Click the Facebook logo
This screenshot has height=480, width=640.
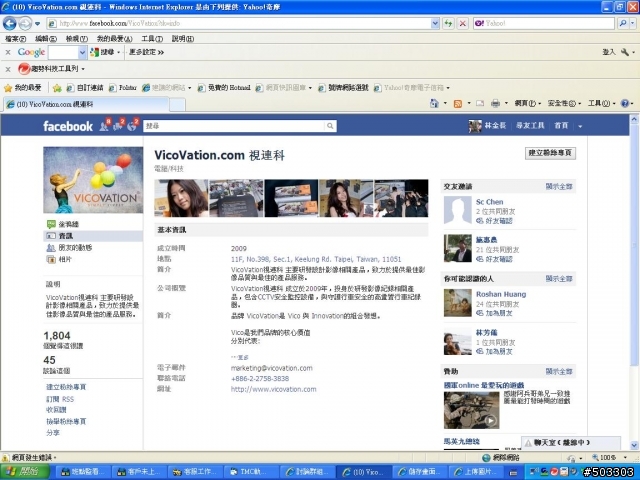(68, 126)
